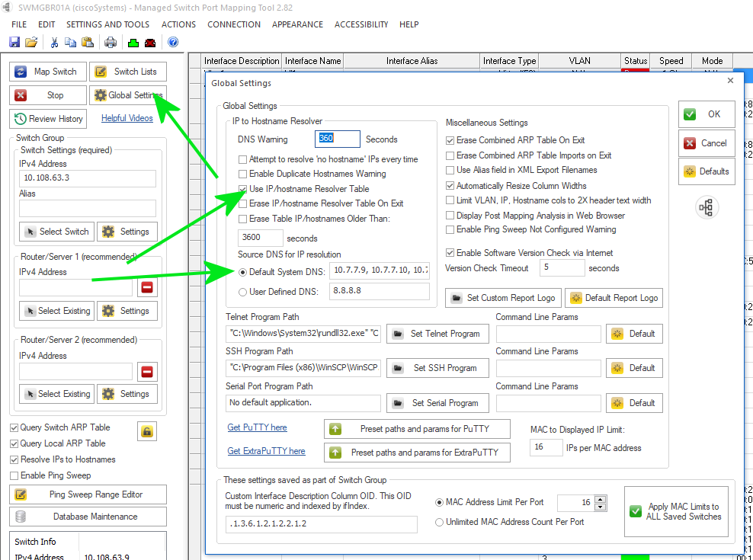Toggle Resolve IPs to Hostnames checkbox
The width and height of the screenshot is (753, 560).
coord(14,459)
